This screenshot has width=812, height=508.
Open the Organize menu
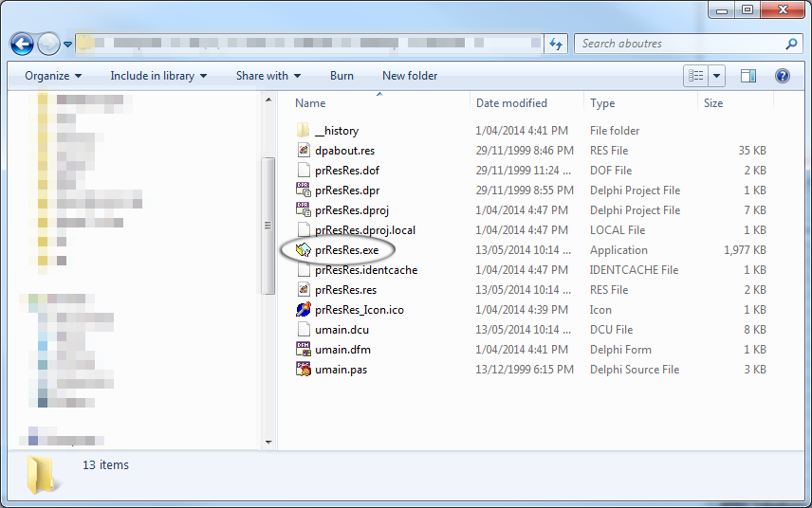[53, 76]
